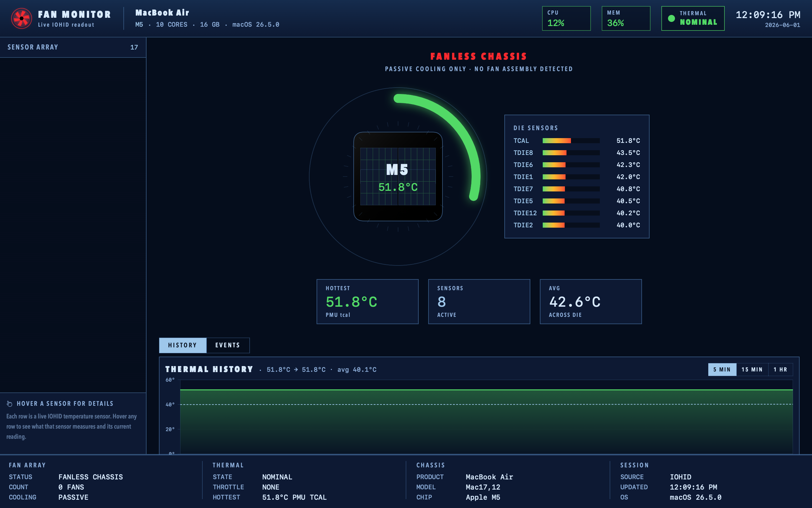
Task: Click the Fan Monitor title
Action: pos(75,15)
